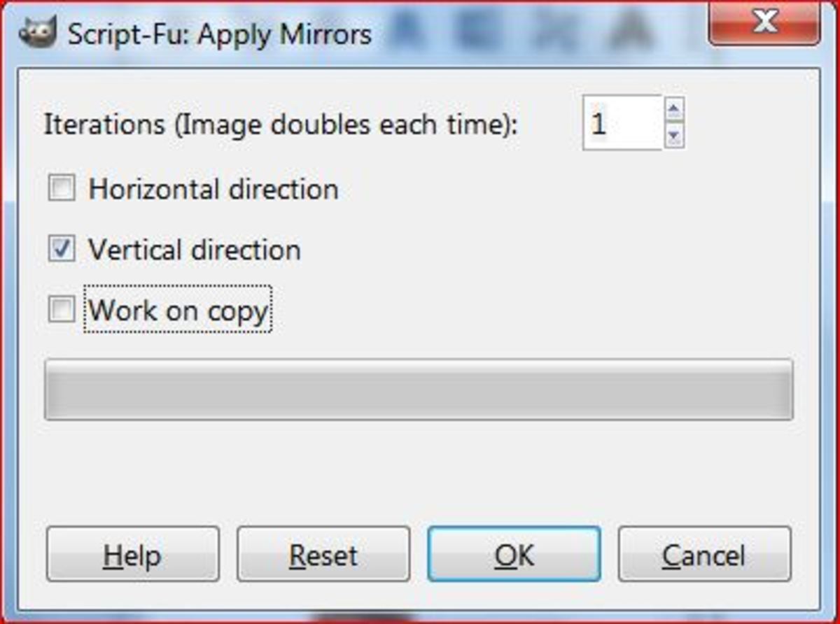Click the empty progress bar below Work on copy
This screenshot has height=624, width=840.
(x=419, y=389)
